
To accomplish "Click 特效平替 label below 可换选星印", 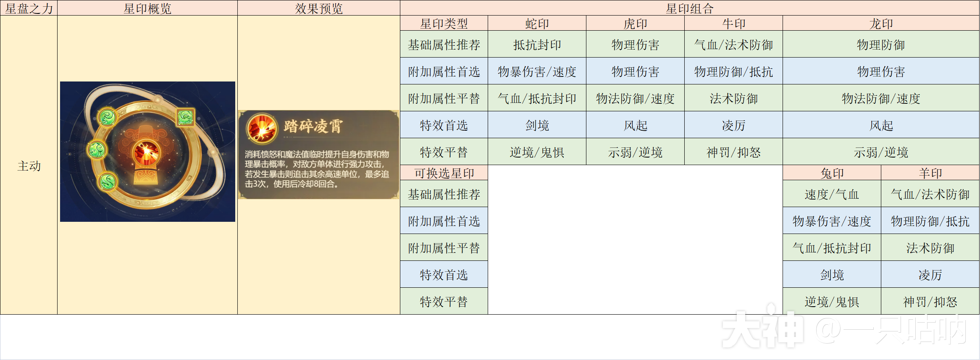I will (x=444, y=302).
